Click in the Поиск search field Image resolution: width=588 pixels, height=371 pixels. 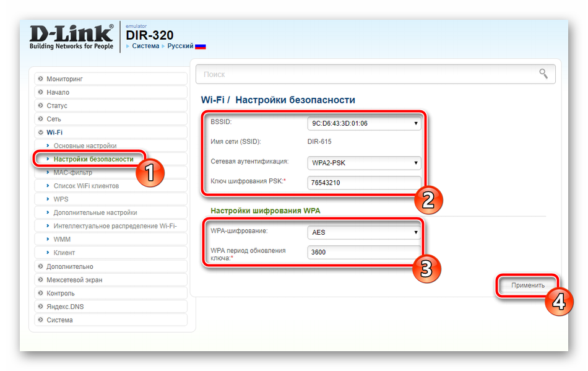coord(375,74)
